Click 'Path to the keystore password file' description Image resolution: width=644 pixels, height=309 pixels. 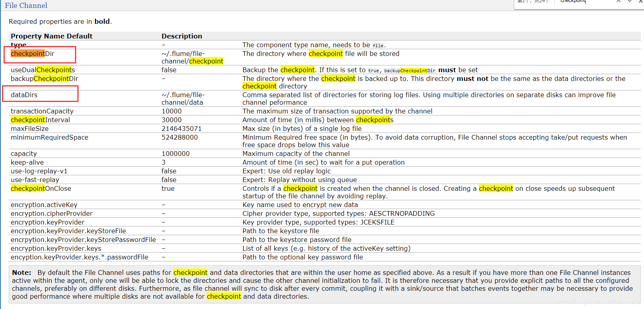coord(297,240)
